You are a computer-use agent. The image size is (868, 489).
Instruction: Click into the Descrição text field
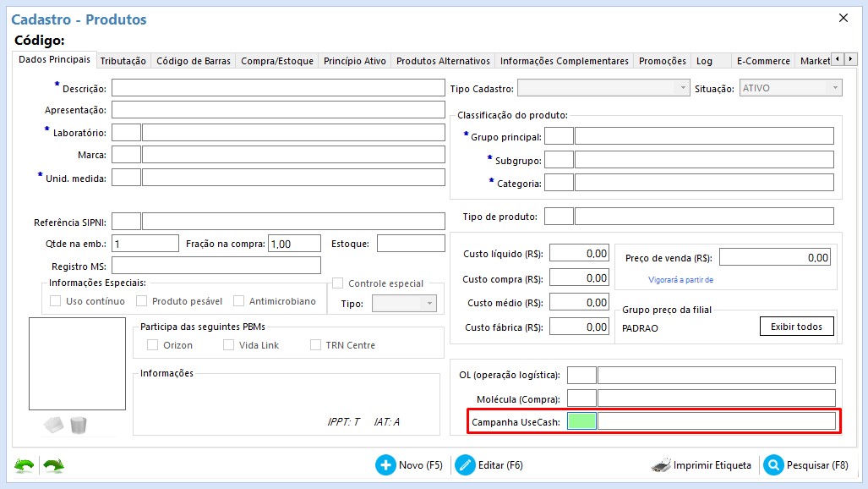click(278, 88)
